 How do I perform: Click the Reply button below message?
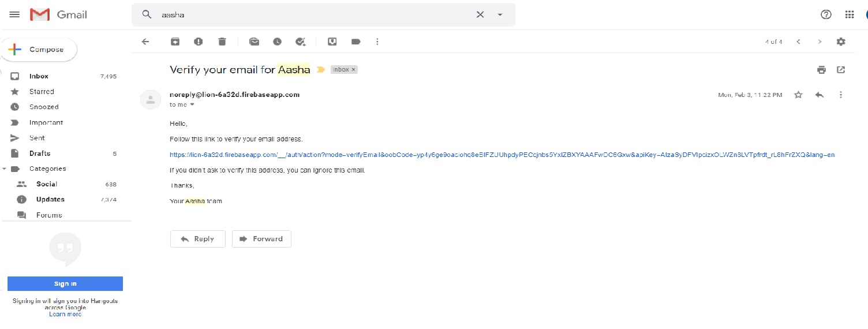(197, 239)
